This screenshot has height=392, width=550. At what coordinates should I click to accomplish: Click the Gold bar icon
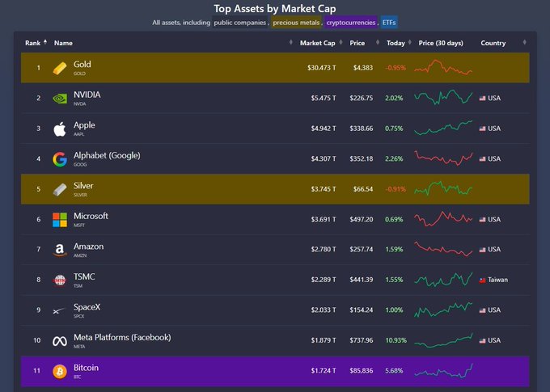pos(60,68)
